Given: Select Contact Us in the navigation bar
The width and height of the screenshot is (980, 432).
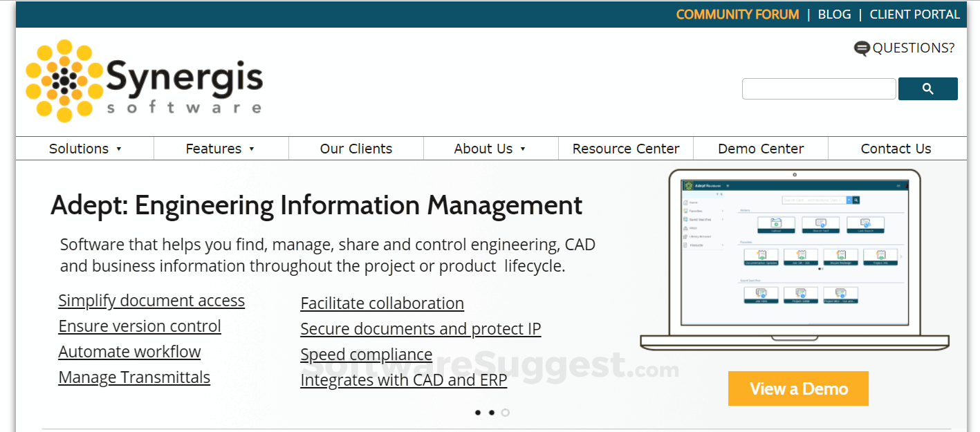Looking at the screenshot, I should [896, 149].
